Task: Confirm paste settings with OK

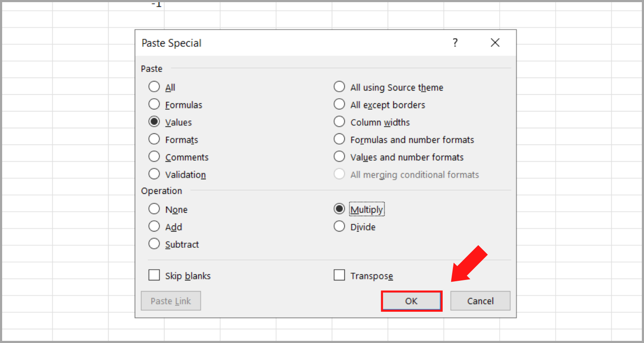Action: pyautogui.click(x=411, y=301)
